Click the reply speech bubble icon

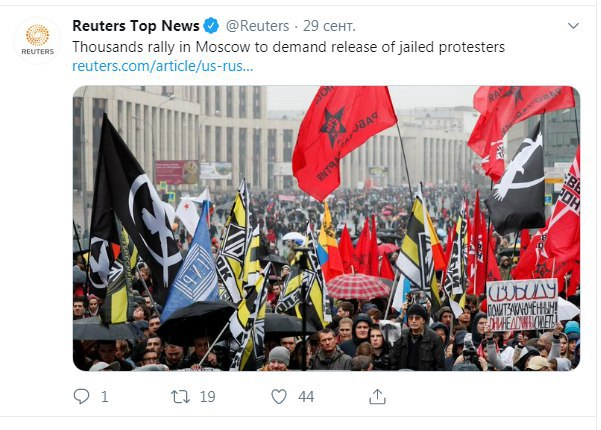coord(81,396)
